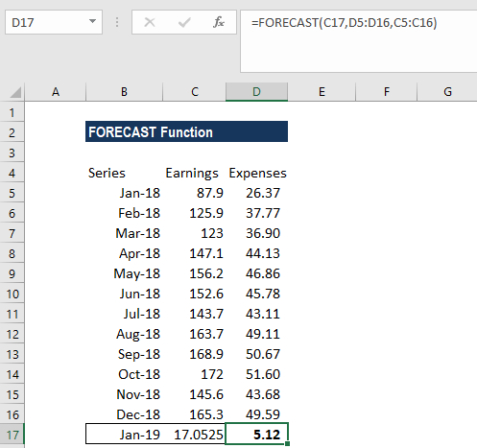Viewport: 477px width, 448px height.
Task: Cancel formula entry with the X icon
Action: [x=150, y=22]
